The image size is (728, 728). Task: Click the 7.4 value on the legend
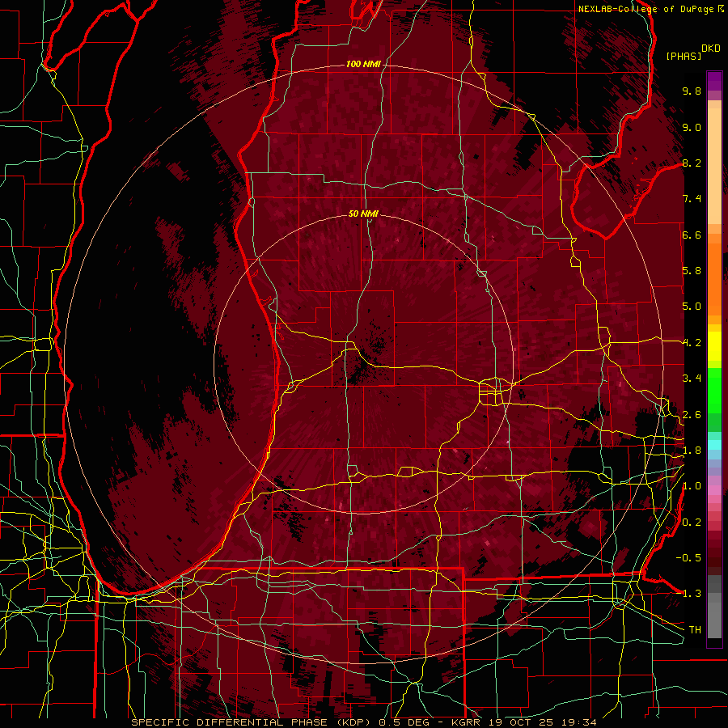pyautogui.click(x=692, y=199)
